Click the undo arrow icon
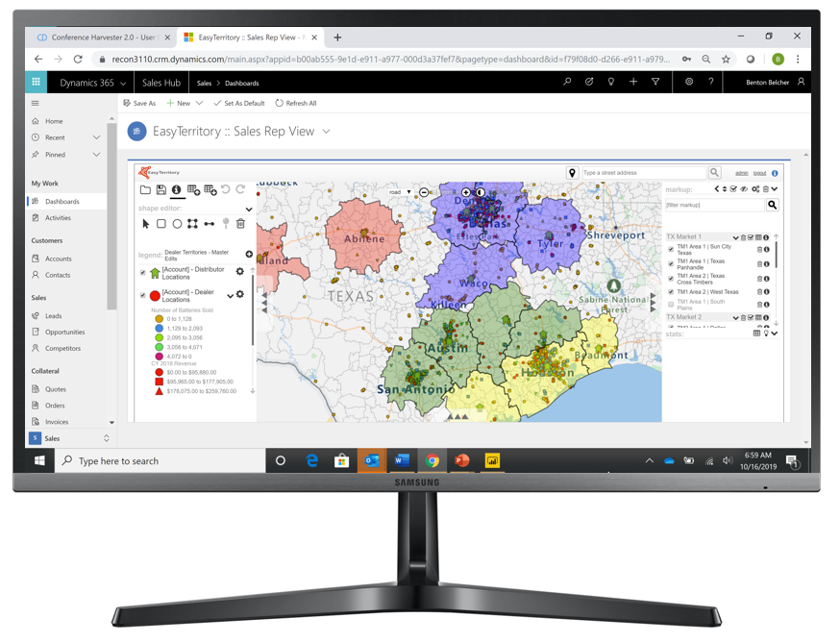This screenshot has width=840, height=642. point(226,189)
